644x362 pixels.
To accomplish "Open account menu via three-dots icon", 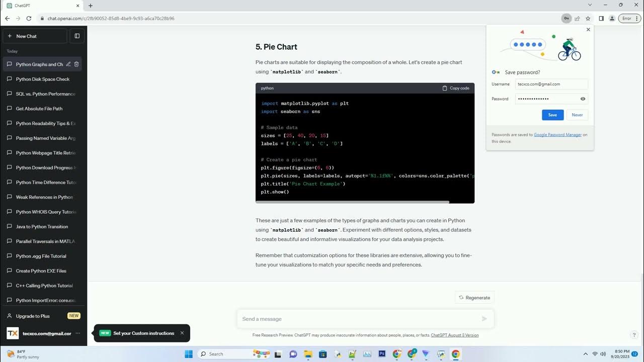I will [x=77, y=333].
